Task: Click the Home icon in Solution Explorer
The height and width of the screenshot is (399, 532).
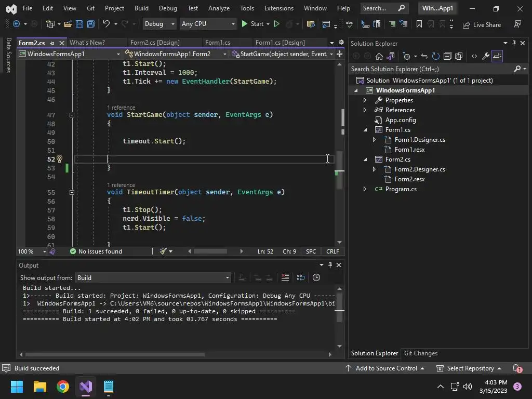Action: (379, 56)
